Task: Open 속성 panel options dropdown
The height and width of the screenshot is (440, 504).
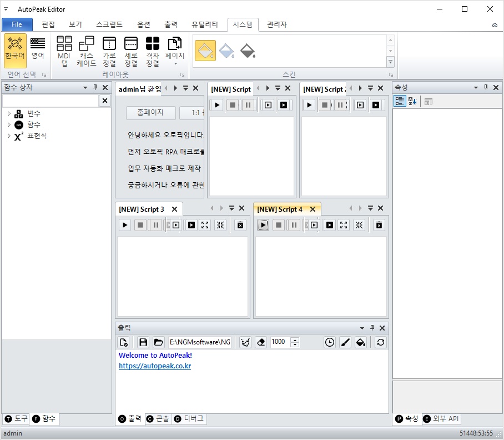Action: point(476,87)
